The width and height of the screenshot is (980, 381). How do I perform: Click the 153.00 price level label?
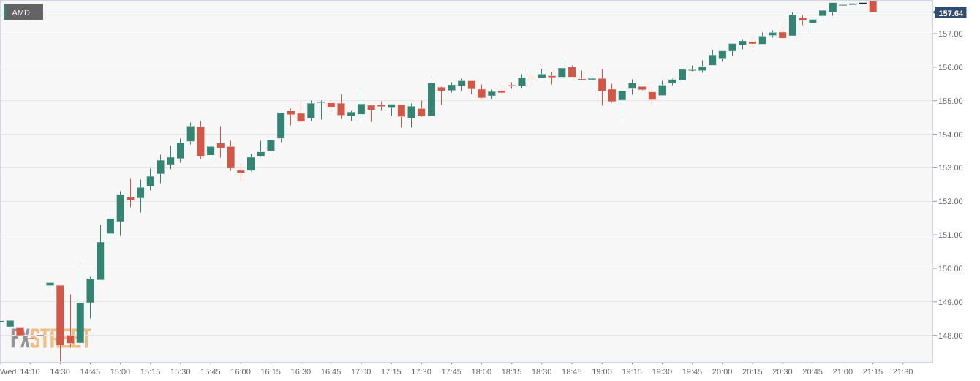[950, 167]
